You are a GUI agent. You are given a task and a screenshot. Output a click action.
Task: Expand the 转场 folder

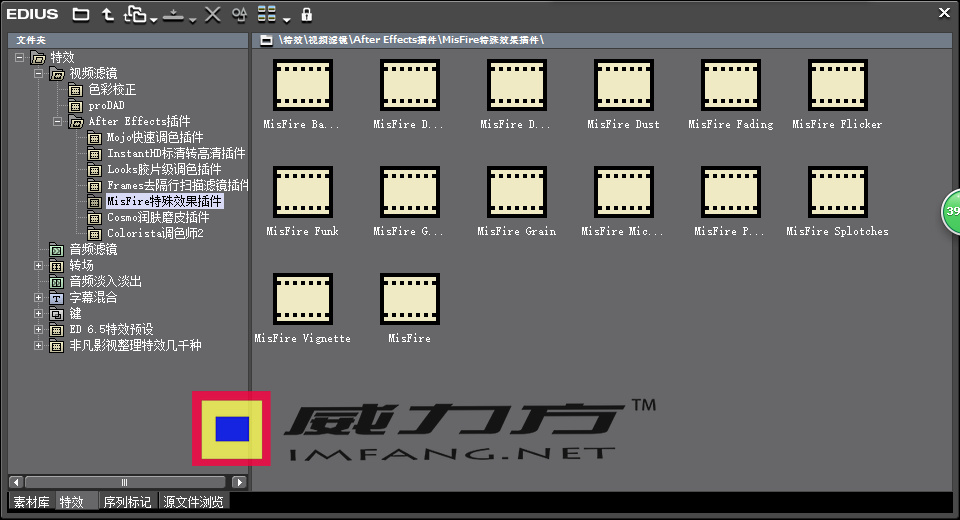(x=39, y=265)
